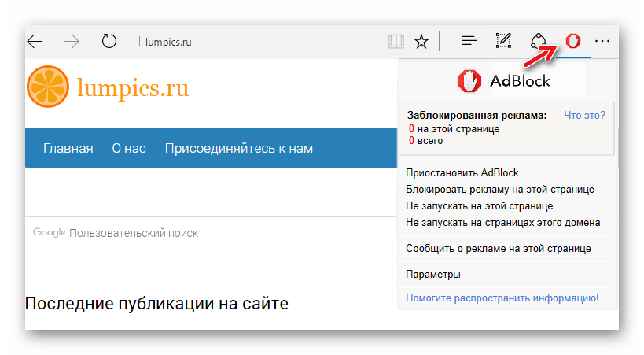644x355 pixels.
Task: Click the Что это? link
Action: coord(584,115)
